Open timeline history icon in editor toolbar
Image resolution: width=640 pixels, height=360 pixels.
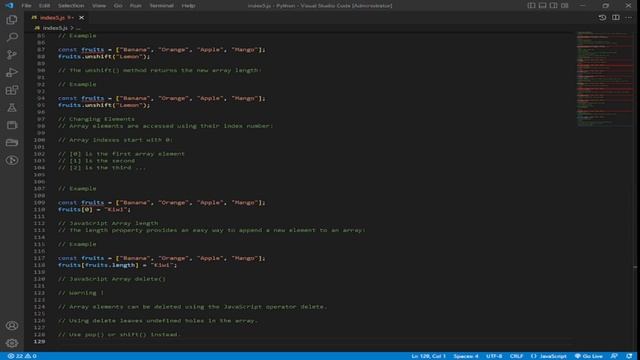pyautogui.click(x=602, y=18)
